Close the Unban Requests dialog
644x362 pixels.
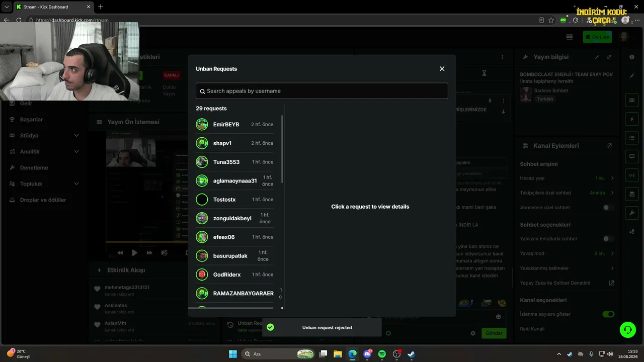coord(442,69)
